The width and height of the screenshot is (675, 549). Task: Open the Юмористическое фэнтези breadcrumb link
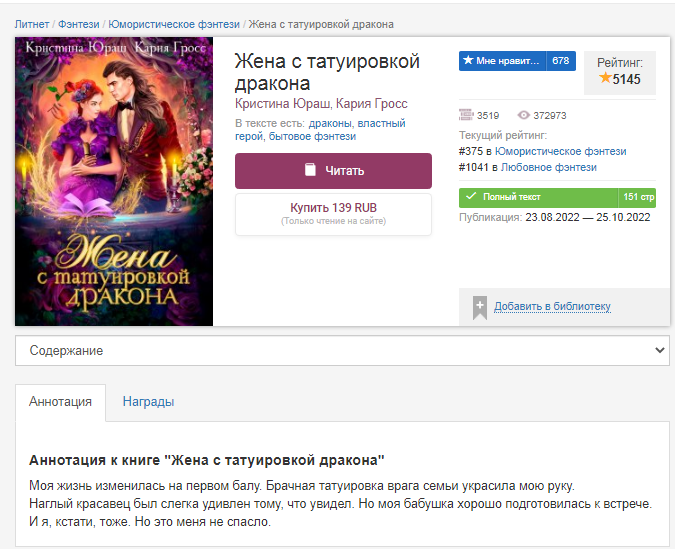pyautogui.click(x=174, y=24)
